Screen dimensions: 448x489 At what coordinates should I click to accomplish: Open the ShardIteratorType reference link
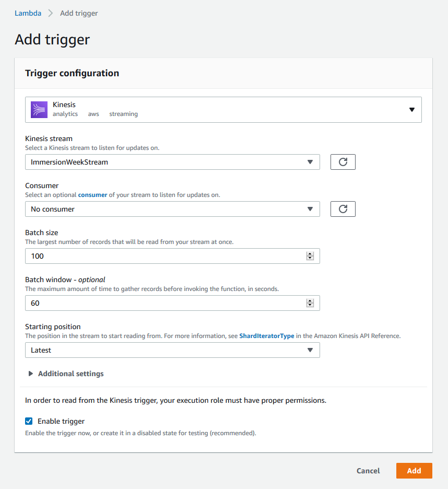pos(267,336)
